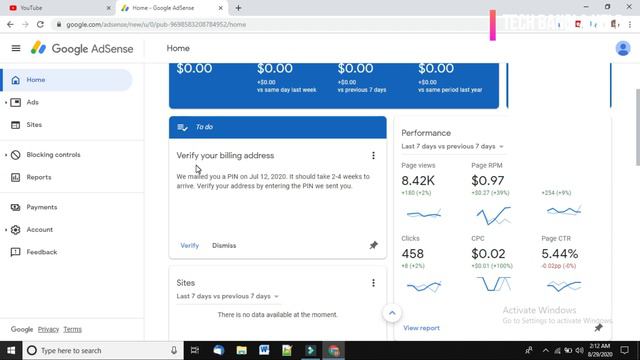Open options for Verify billing address card
Screen dimensions: 640x360
pos(373,156)
